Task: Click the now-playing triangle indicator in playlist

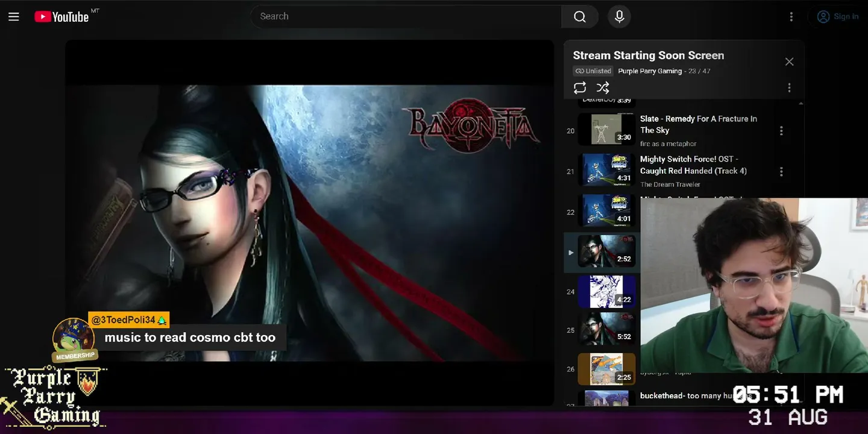Action: [x=571, y=253]
